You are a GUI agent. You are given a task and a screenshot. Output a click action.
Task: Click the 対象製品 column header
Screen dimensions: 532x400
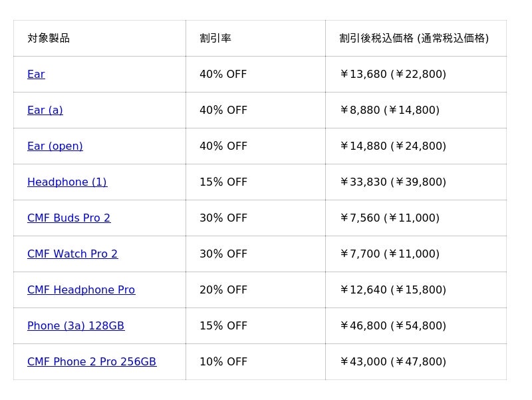49,39
